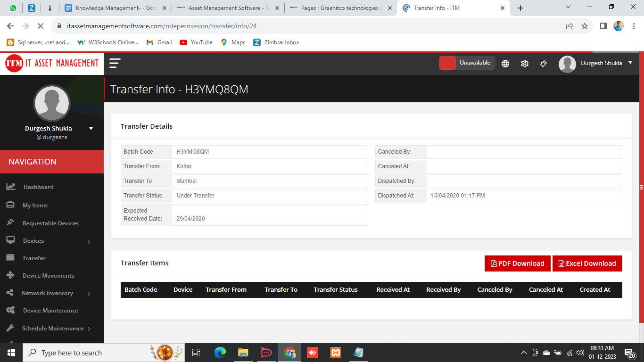Open the YouTube bookmark
The image size is (644, 362).
click(196, 42)
